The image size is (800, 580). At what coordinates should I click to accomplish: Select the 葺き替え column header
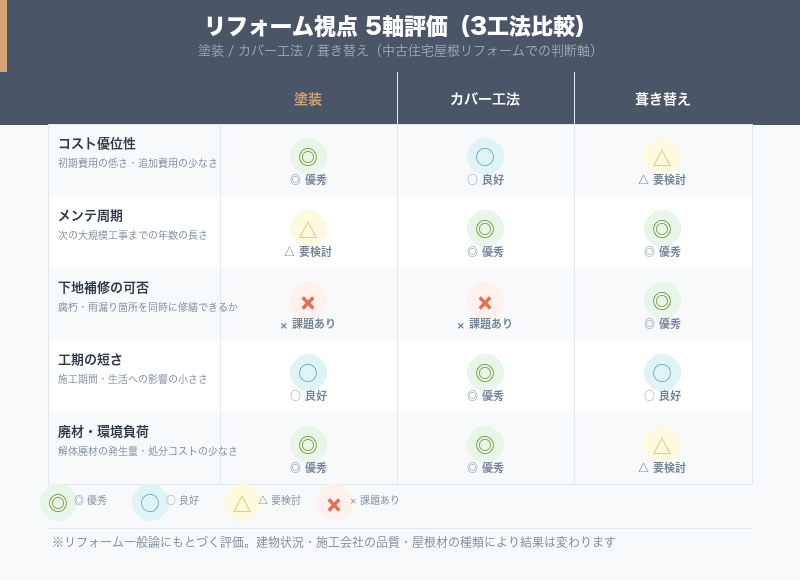[662, 99]
